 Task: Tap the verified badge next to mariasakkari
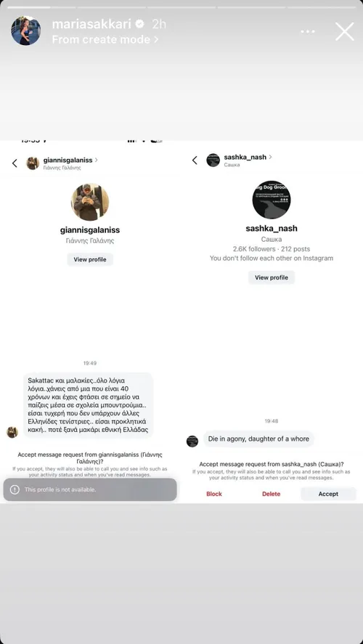point(140,24)
